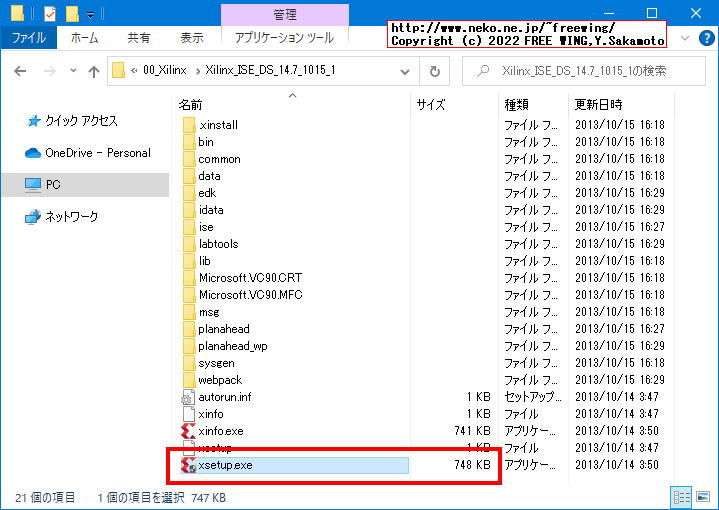
Task: Switch to details view layout icon
Action: (x=681, y=497)
